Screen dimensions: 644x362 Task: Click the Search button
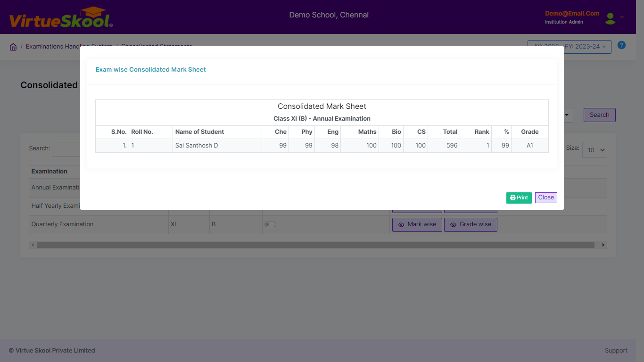pyautogui.click(x=599, y=115)
